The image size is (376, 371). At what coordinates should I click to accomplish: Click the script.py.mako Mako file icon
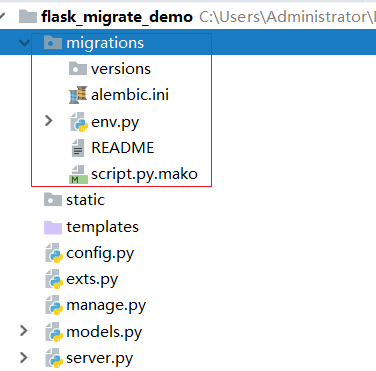pos(78,174)
